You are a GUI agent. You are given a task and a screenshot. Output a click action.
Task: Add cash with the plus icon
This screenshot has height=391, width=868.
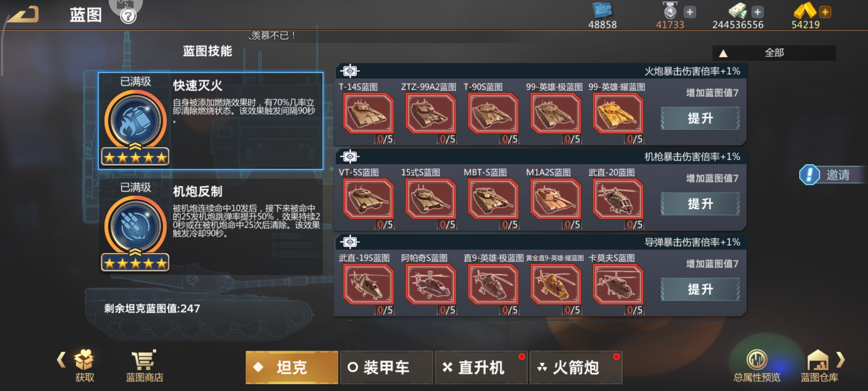[758, 12]
